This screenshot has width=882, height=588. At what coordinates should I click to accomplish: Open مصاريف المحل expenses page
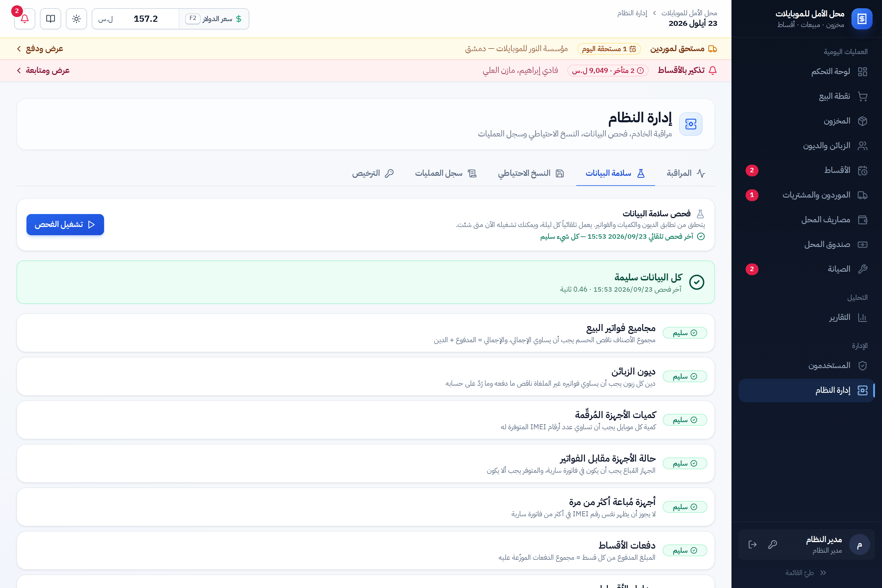click(x=806, y=220)
